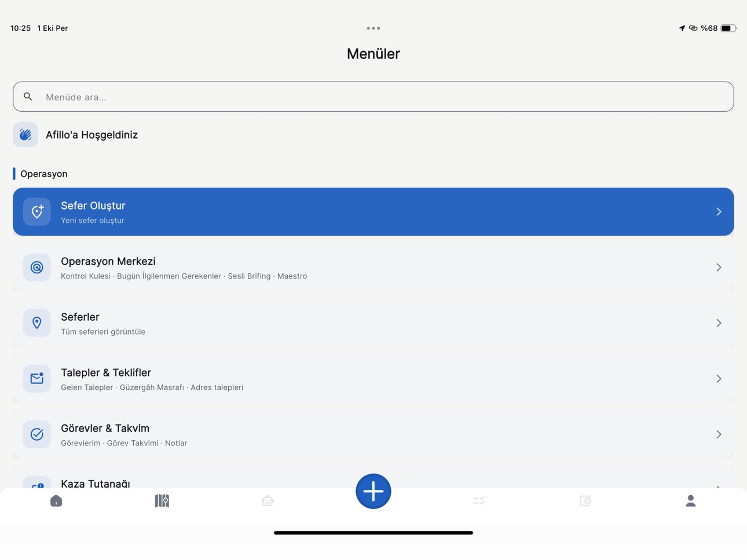Select the 'Sefer Oluştur' title text

point(93,206)
